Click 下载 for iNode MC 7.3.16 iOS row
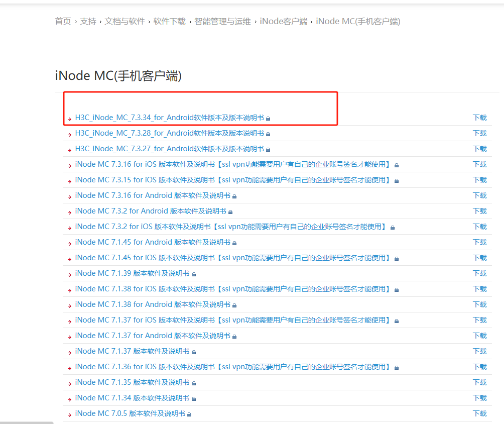The width and height of the screenshot is (504, 424). [480, 164]
